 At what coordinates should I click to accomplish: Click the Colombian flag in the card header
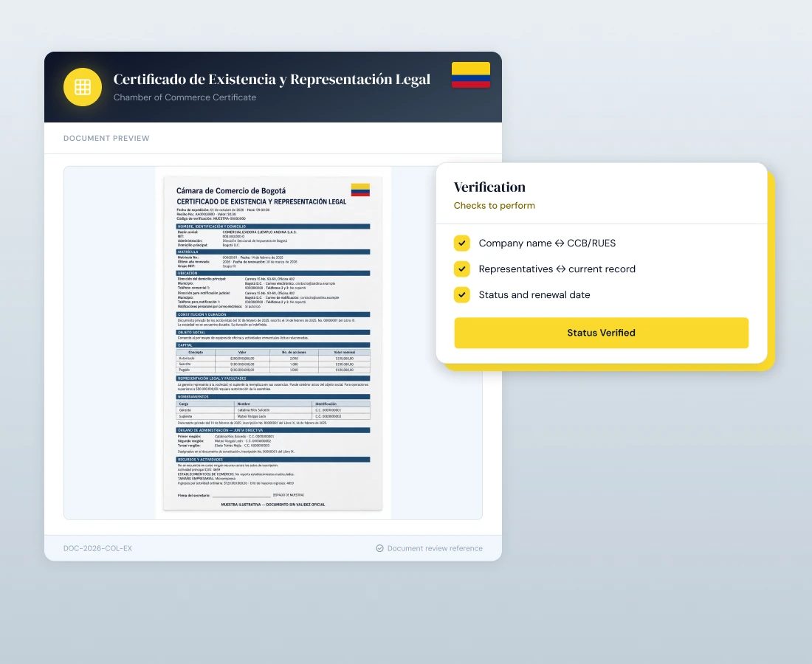[x=471, y=75]
